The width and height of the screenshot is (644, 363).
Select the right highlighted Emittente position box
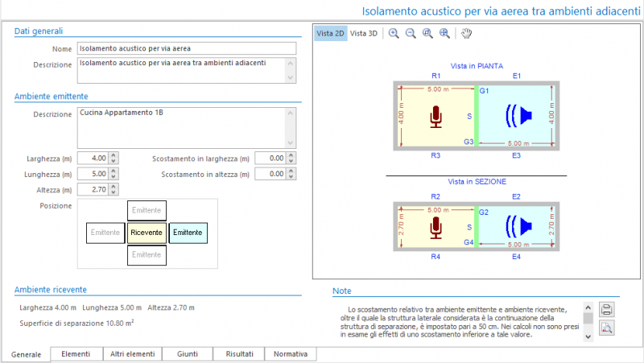188,233
